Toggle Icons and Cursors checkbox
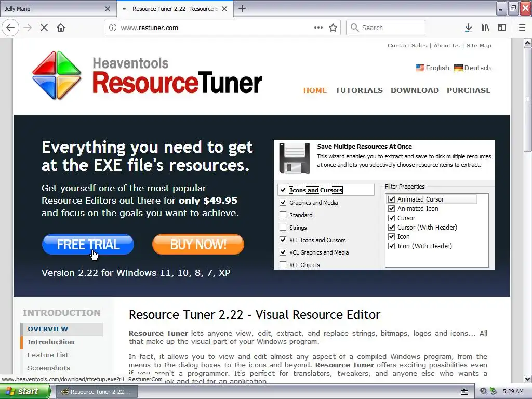This screenshot has height=399, width=532. coord(283,190)
